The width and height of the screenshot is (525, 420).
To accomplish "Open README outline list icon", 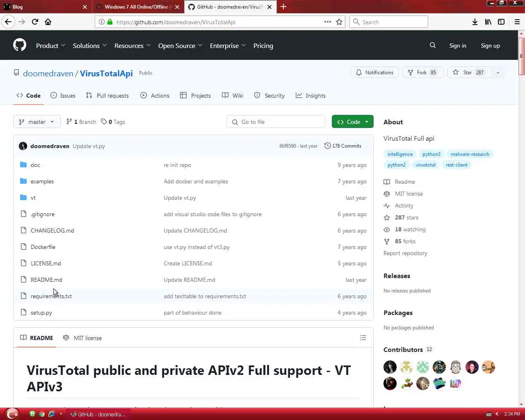I will (x=363, y=338).
